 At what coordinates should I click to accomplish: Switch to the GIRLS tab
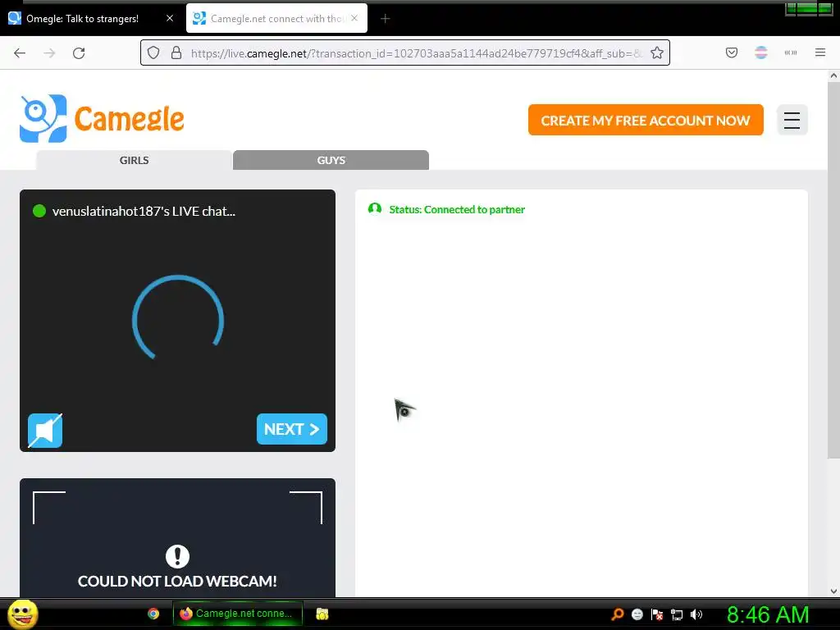134,160
